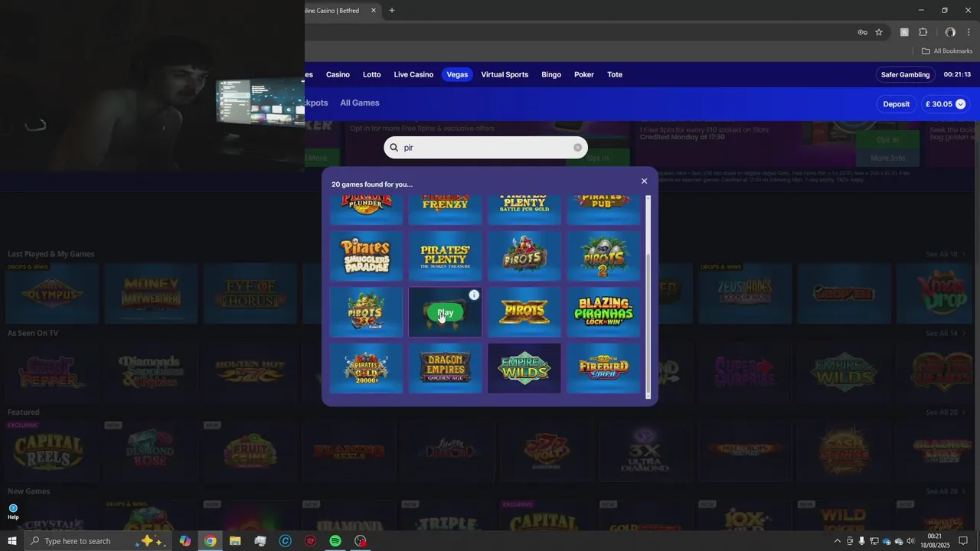This screenshot has width=980, height=551.
Task: Click the magnifier icon in search box
Action: point(394,148)
